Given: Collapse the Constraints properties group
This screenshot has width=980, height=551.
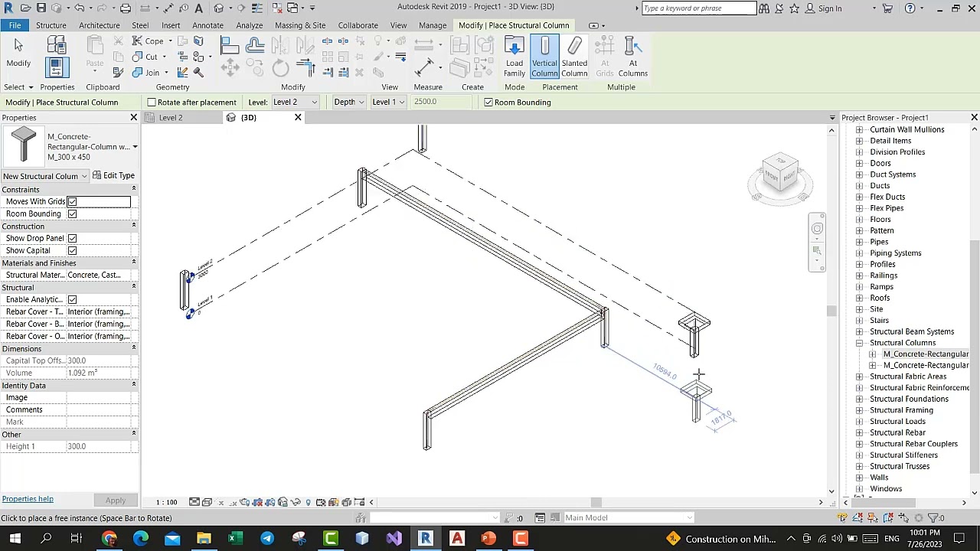Looking at the screenshot, I should pyautogui.click(x=133, y=189).
